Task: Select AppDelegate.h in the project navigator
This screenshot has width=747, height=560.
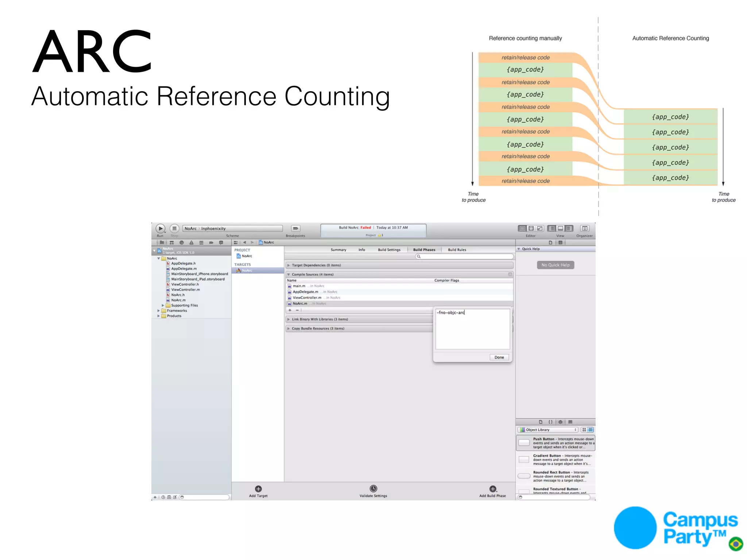Action: (183, 264)
